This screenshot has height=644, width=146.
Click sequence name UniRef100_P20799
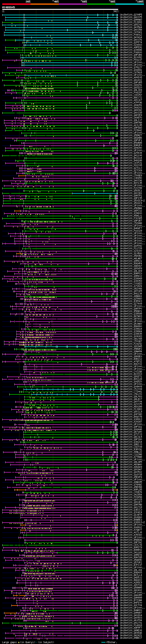click(131, 188)
